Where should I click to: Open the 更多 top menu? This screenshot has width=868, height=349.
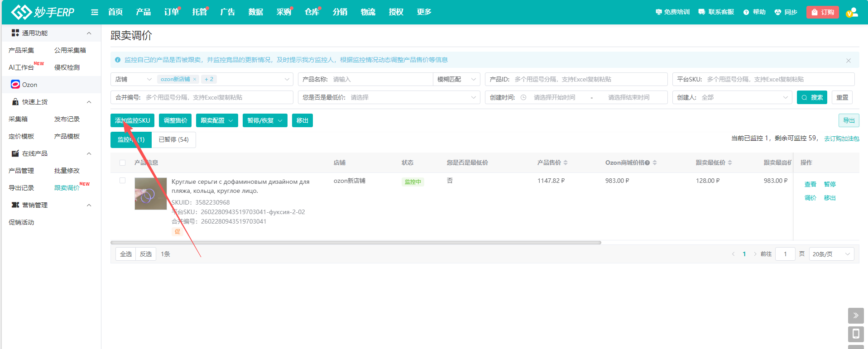tap(424, 12)
